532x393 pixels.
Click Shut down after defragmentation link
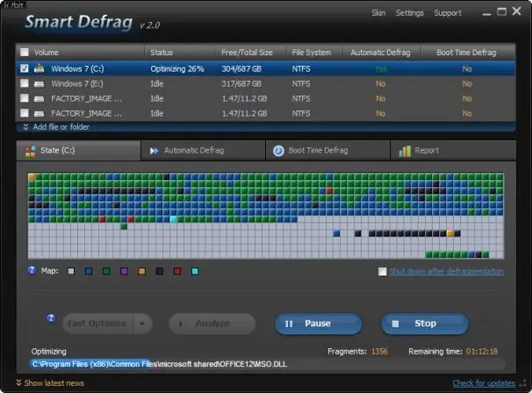pos(446,271)
